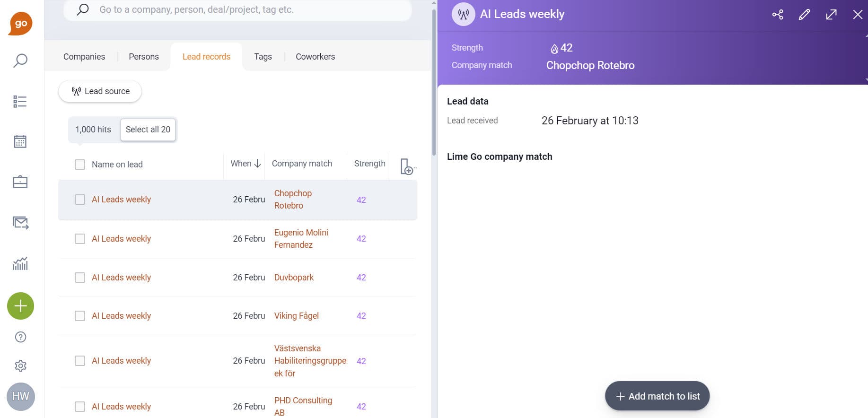868x418 pixels.
Task: Close the AI Leads weekly panel
Action: (858, 15)
